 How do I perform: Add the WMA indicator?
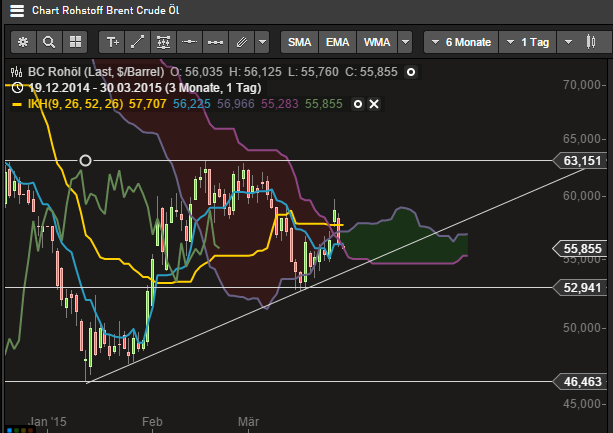pos(377,43)
